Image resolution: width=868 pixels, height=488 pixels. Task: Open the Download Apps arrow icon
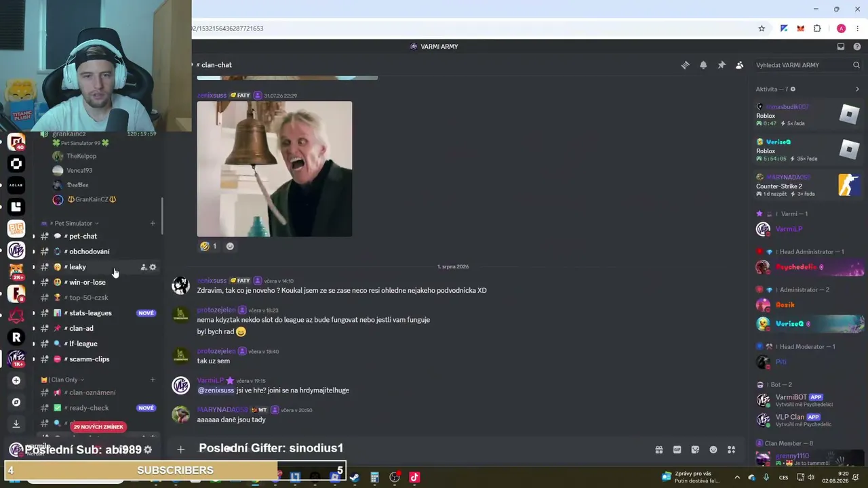(x=16, y=424)
